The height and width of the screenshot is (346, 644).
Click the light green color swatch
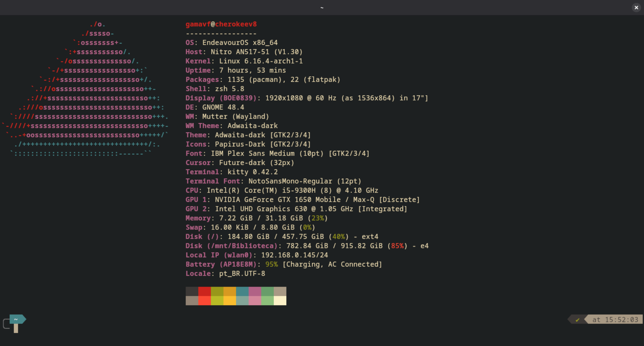click(267, 300)
